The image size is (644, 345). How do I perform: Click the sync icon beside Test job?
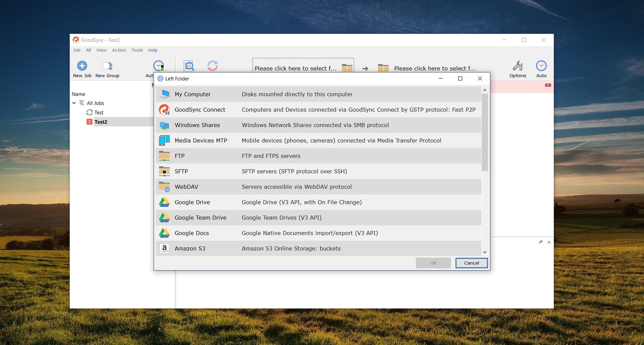click(89, 112)
